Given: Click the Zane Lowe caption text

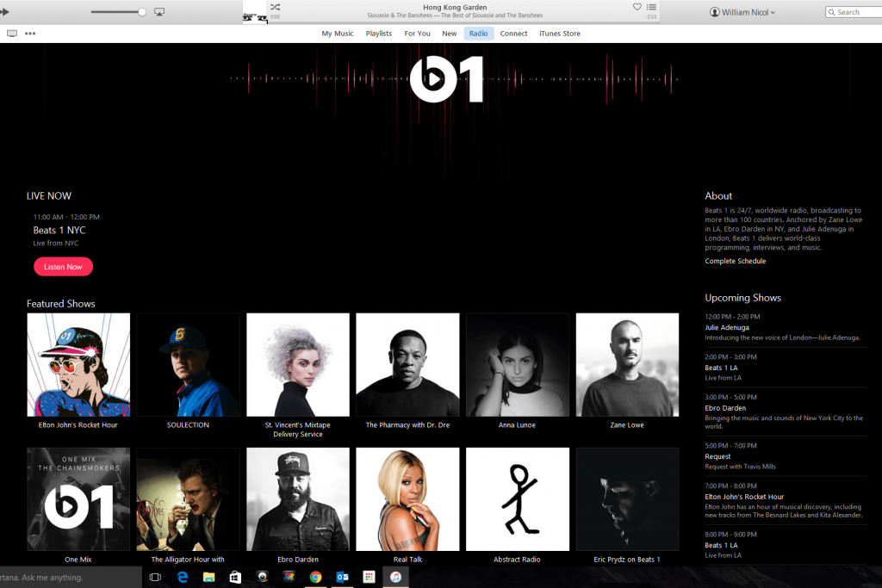Looking at the screenshot, I should point(627,425).
